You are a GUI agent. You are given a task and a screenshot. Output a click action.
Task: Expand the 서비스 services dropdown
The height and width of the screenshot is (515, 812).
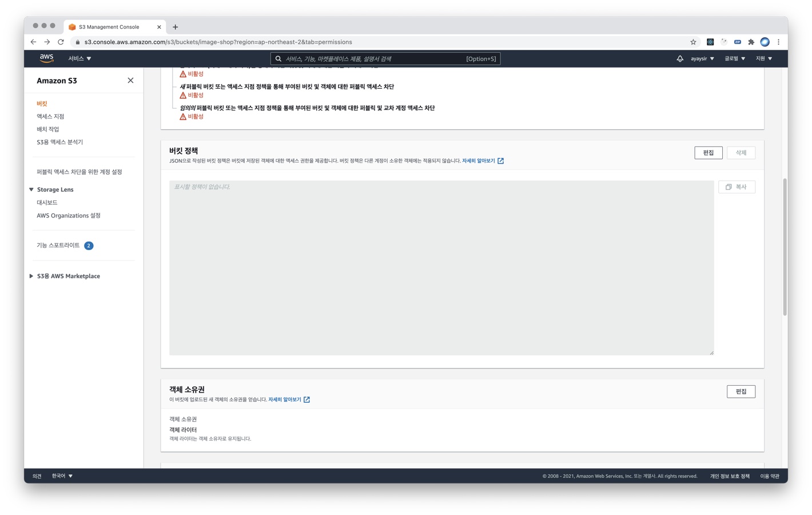click(79, 58)
